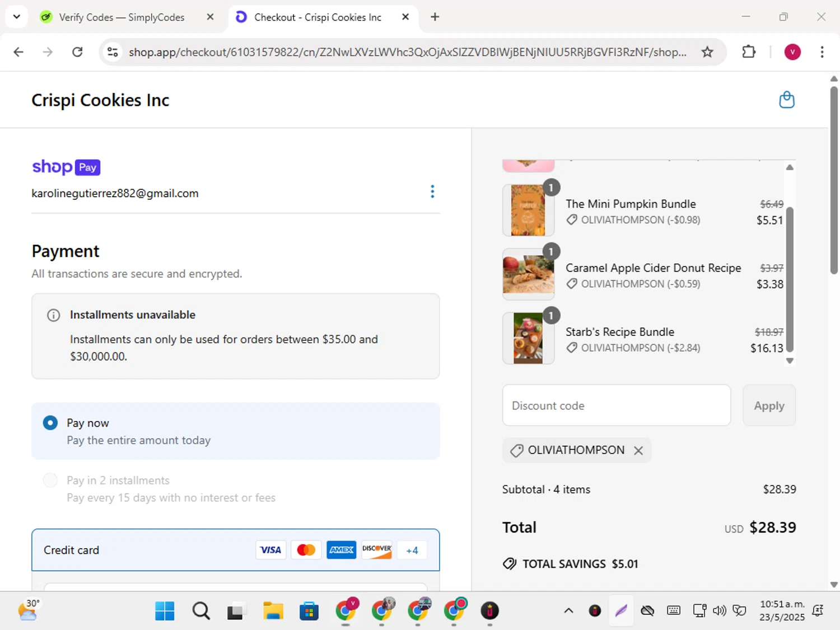Open File Explorer from the taskbar

(x=273, y=611)
